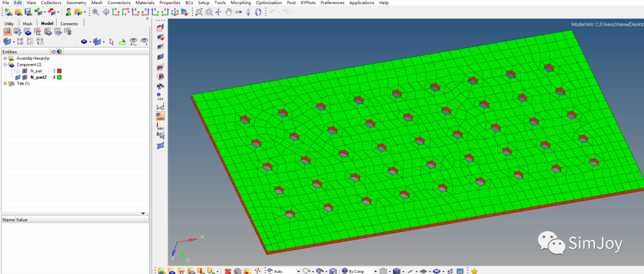Open the color folder icon dropdown arrow
Image resolution: width=644 pixels, height=274 pixels.
click(85, 13)
